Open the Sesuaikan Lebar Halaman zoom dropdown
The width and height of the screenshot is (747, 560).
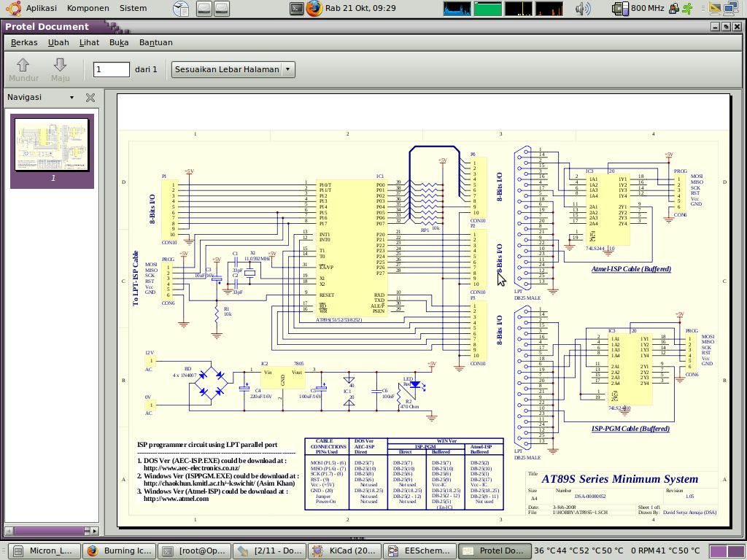(x=233, y=69)
